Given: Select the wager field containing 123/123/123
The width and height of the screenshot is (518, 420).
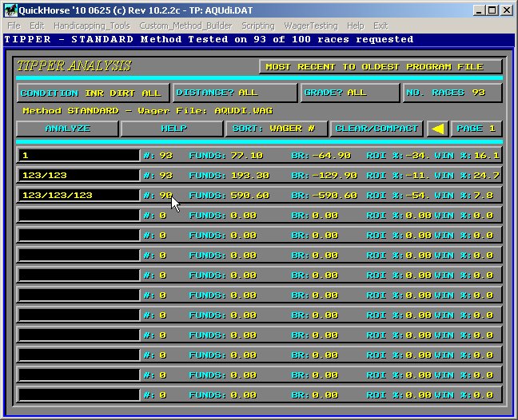Looking at the screenshot, I should (x=78, y=196).
